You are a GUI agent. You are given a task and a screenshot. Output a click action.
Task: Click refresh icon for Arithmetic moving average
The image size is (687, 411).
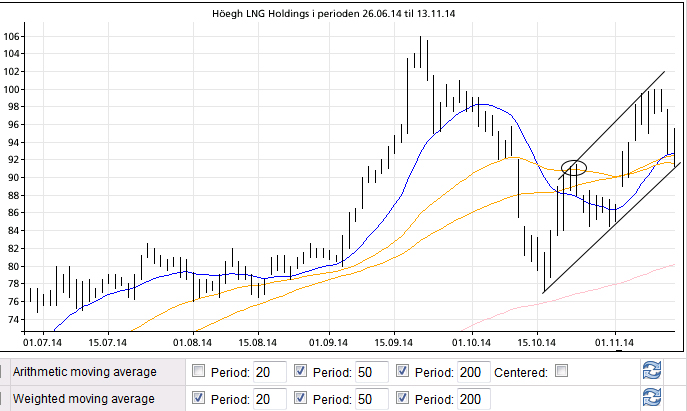[652, 372]
